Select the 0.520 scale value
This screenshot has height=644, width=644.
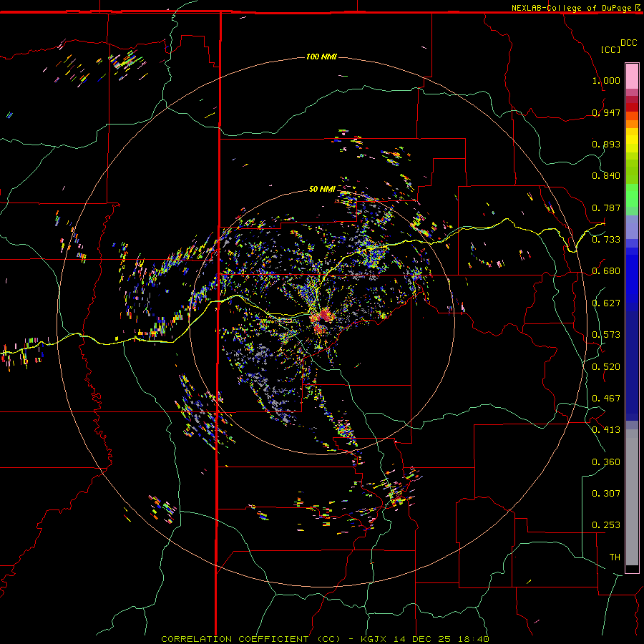pos(606,367)
